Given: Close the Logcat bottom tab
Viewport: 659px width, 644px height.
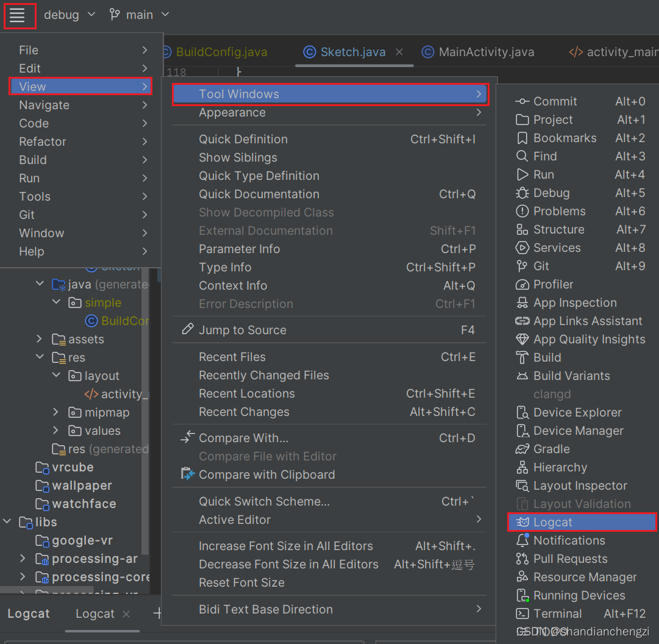Looking at the screenshot, I should [126, 614].
